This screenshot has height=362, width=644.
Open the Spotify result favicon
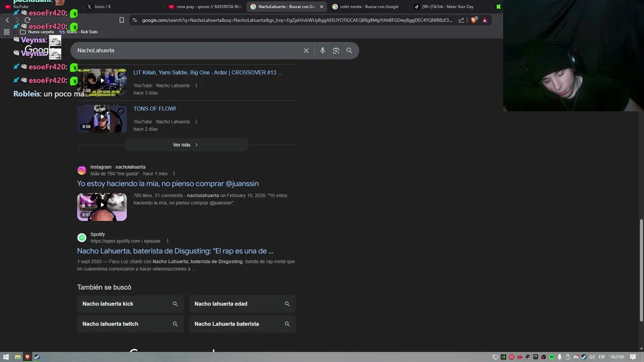[82, 238]
